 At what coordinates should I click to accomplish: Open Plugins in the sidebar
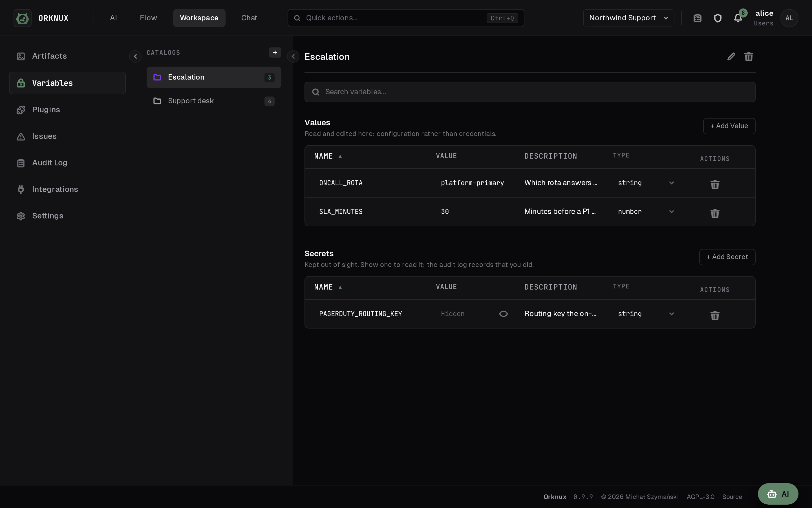pos(67,110)
